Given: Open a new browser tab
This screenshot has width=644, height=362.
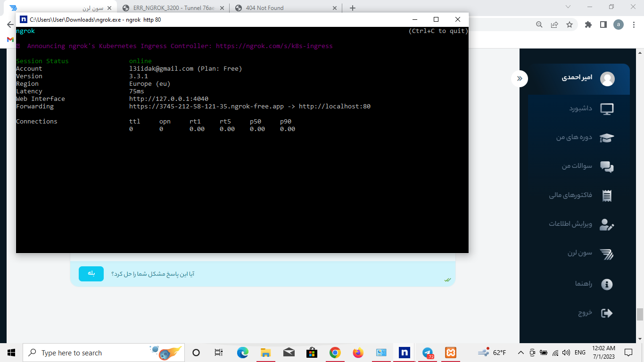Looking at the screenshot, I should coord(353,8).
